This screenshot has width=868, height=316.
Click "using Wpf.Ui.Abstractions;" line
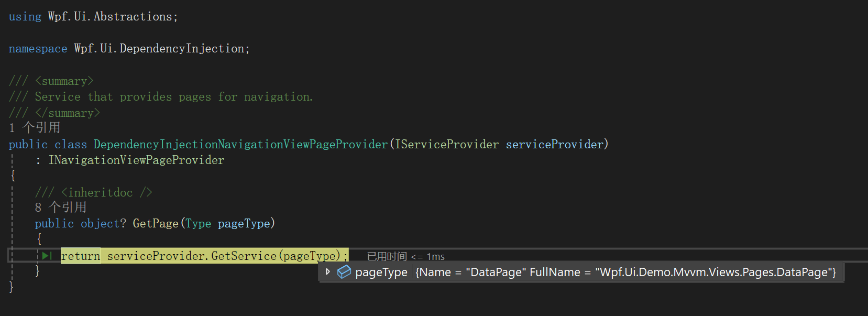click(x=93, y=17)
